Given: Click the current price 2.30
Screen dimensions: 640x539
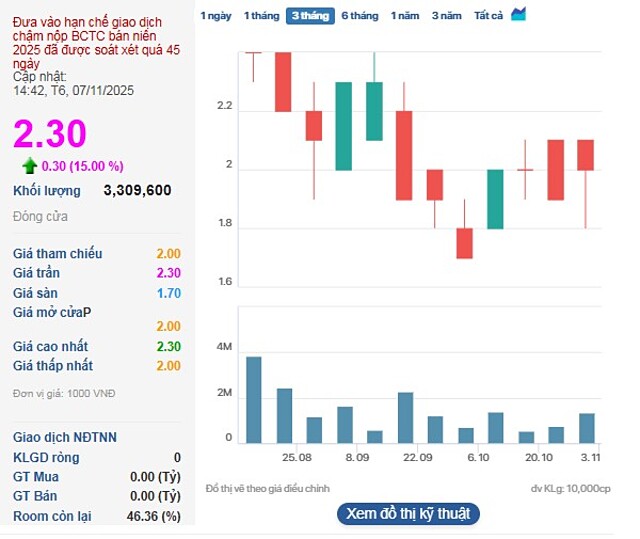Looking at the screenshot, I should (x=50, y=133).
